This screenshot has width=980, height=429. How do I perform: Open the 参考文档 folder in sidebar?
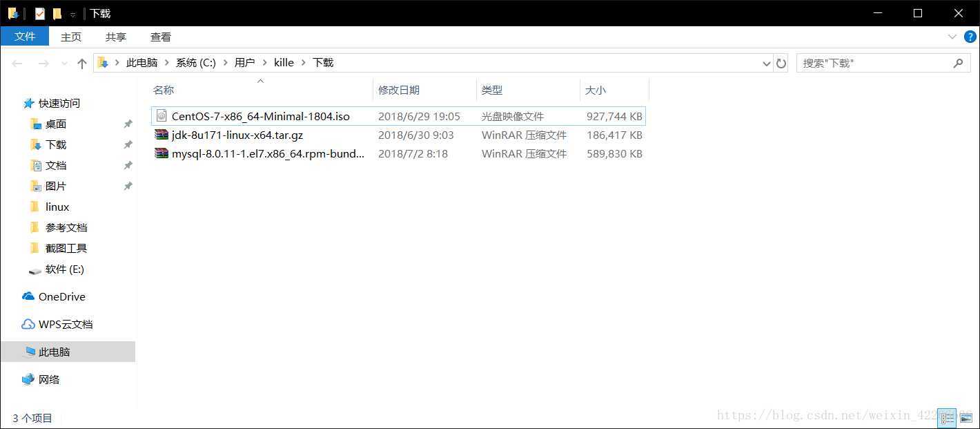coord(66,227)
